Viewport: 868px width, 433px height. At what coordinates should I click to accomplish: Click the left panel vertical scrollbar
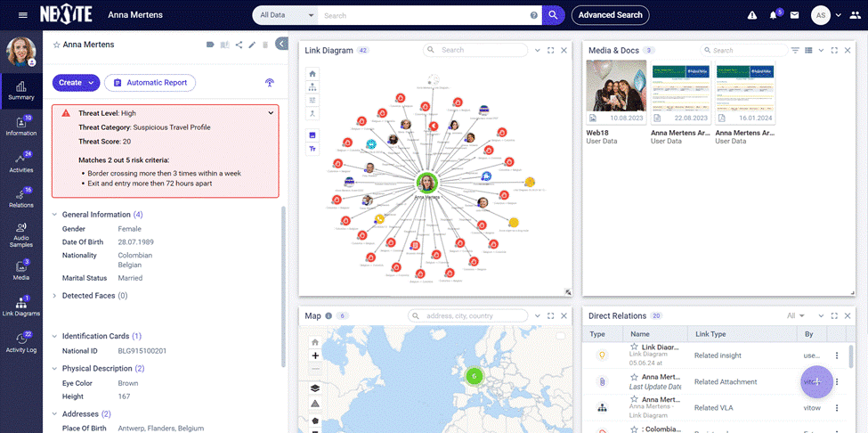(x=284, y=287)
